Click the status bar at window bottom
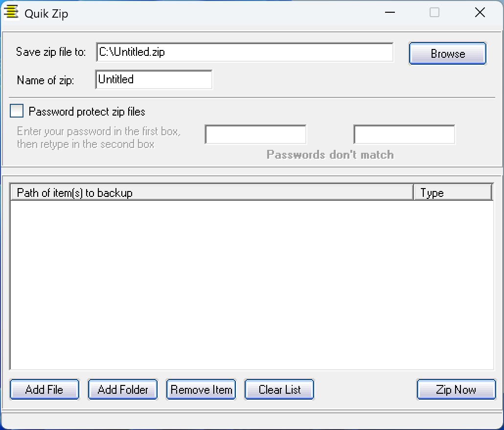The height and width of the screenshot is (430, 504). pyautogui.click(x=252, y=420)
